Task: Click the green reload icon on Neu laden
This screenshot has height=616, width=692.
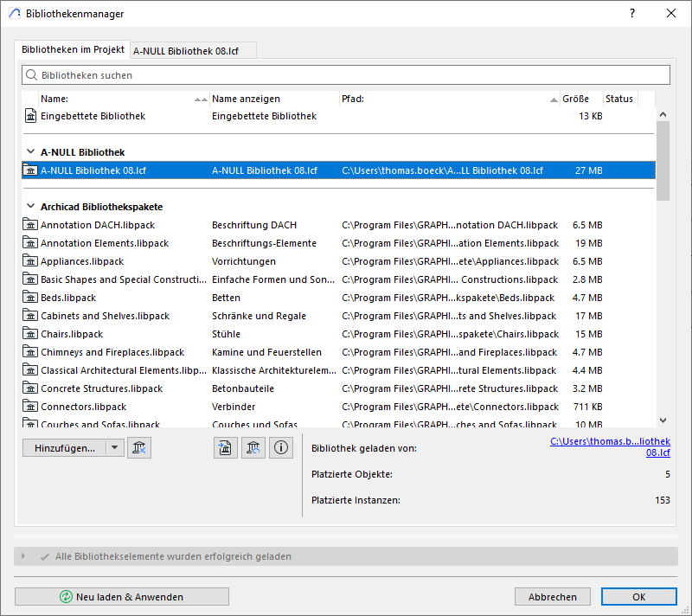Action: coord(66,597)
